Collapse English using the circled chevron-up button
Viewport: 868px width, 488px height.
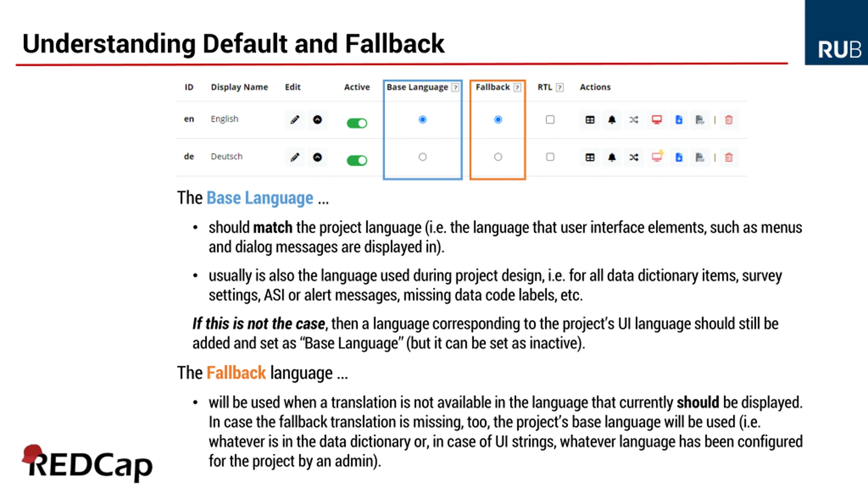click(x=317, y=120)
